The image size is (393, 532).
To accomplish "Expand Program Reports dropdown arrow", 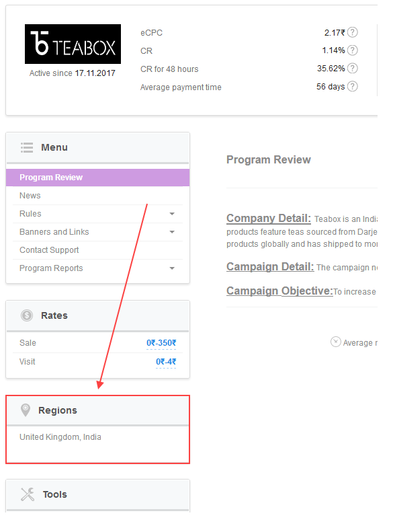I will click(172, 268).
